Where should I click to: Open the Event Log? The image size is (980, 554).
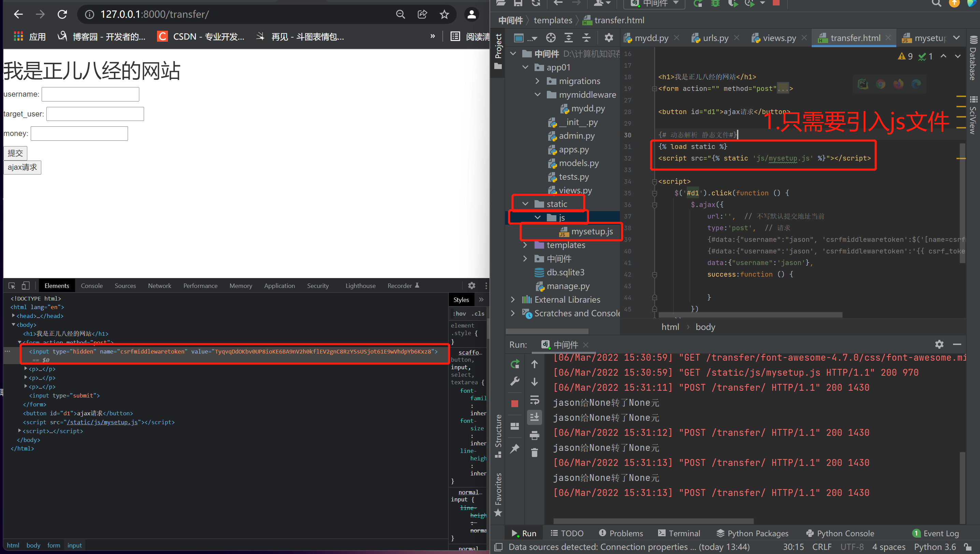(936, 533)
